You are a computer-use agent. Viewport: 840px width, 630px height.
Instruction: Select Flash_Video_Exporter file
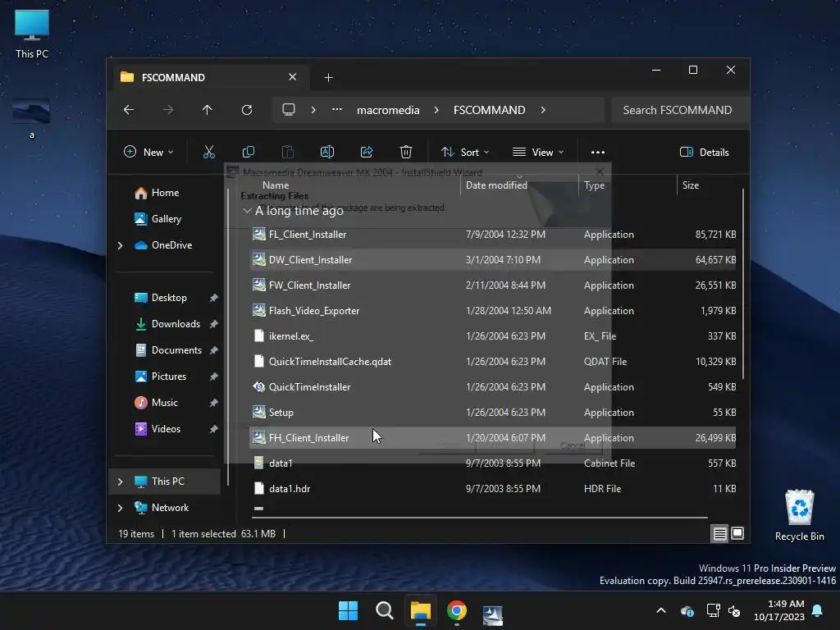click(x=493, y=311)
